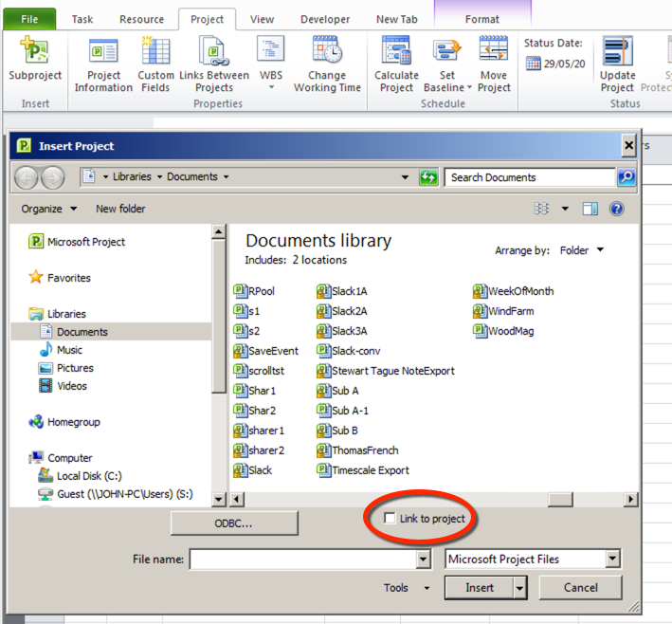The height and width of the screenshot is (624, 672).
Task: Select Pictures library in navigation pane
Action: click(x=66, y=368)
